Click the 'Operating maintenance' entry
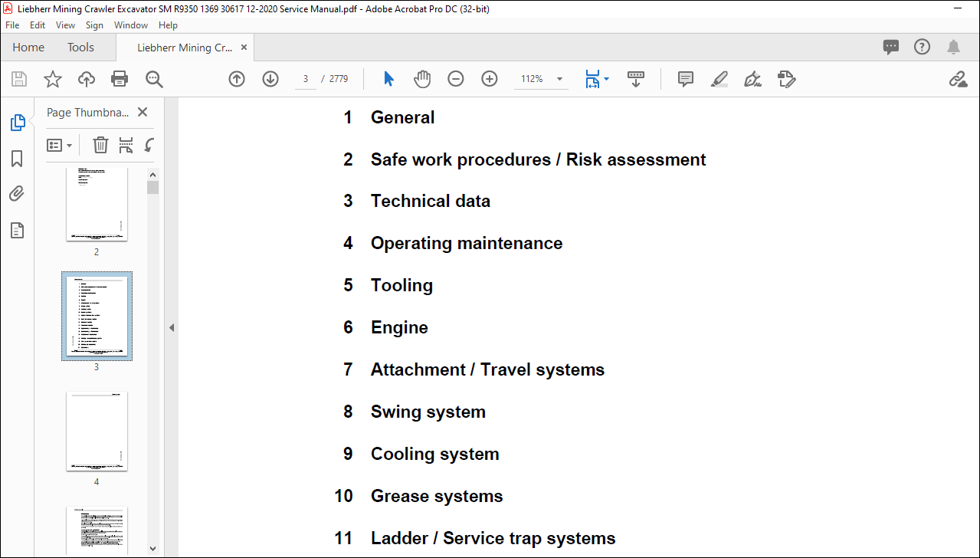Image resolution: width=980 pixels, height=558 pixels. click(x=467, y=243)
